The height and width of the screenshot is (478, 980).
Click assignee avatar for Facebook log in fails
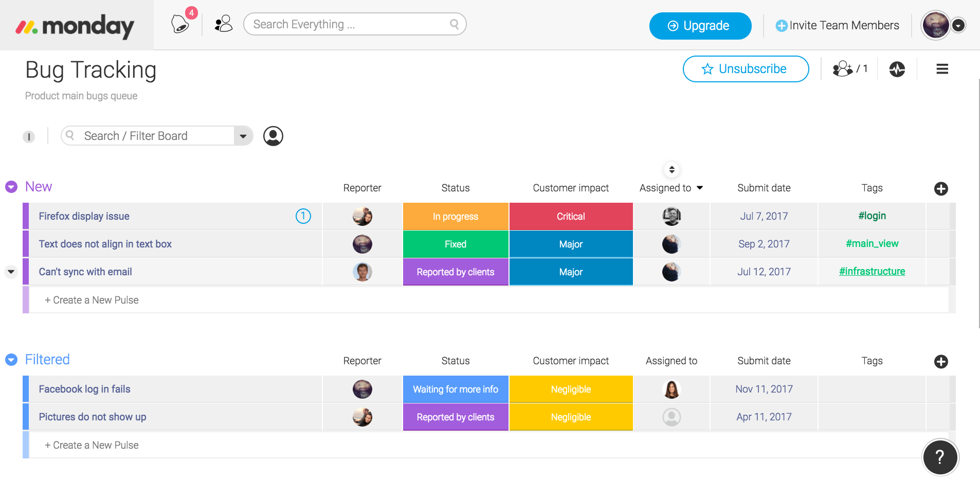(x=672, y=389)
